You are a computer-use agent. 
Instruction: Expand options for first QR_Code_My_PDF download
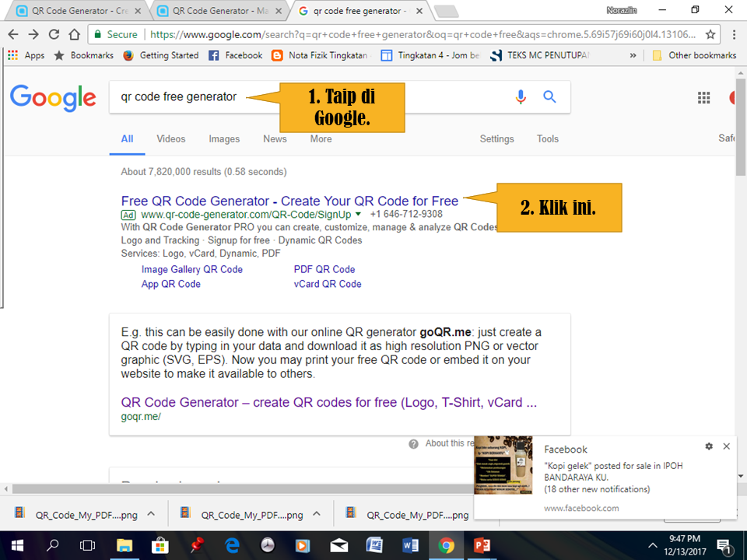coord(151,514)
